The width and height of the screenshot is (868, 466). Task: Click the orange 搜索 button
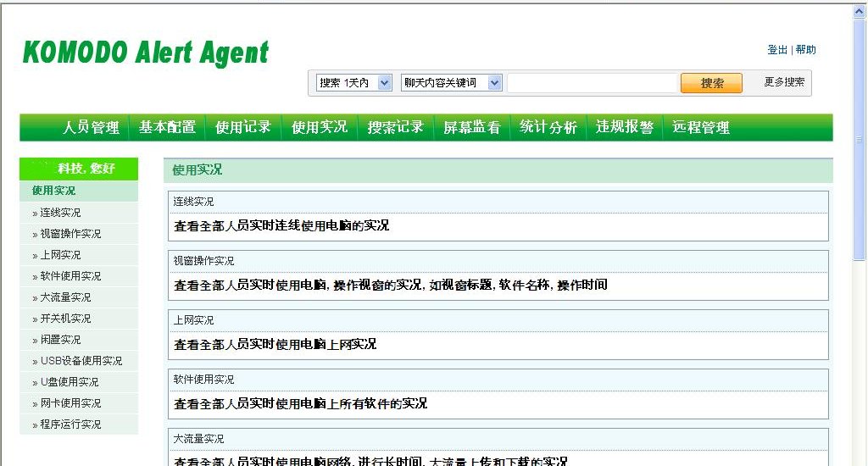click(x=711, y=83)
